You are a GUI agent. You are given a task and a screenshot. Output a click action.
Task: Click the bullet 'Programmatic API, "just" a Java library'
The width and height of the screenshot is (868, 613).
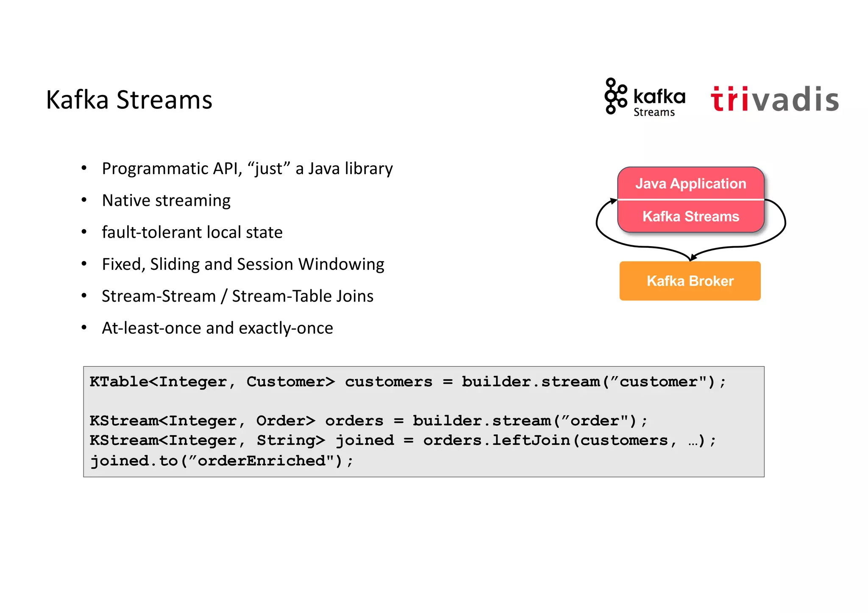(247, 169)
